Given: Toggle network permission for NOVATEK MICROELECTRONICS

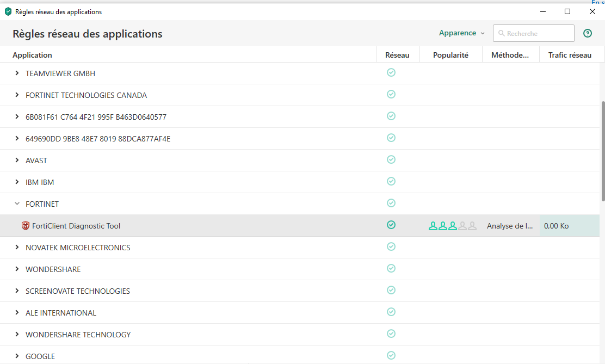Looking at the screenshot, I should pyautogui.click(x=391, y=246).
